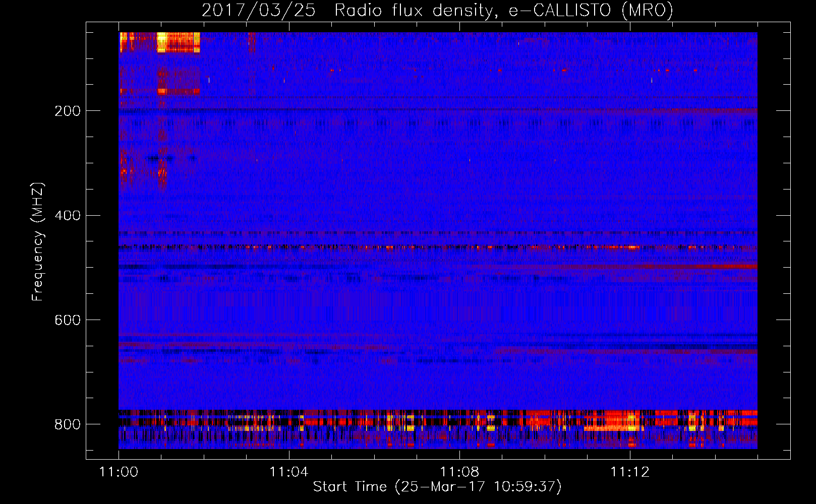
Task: Click the '11:12' time tick label
Action: (x=630, y=472)
